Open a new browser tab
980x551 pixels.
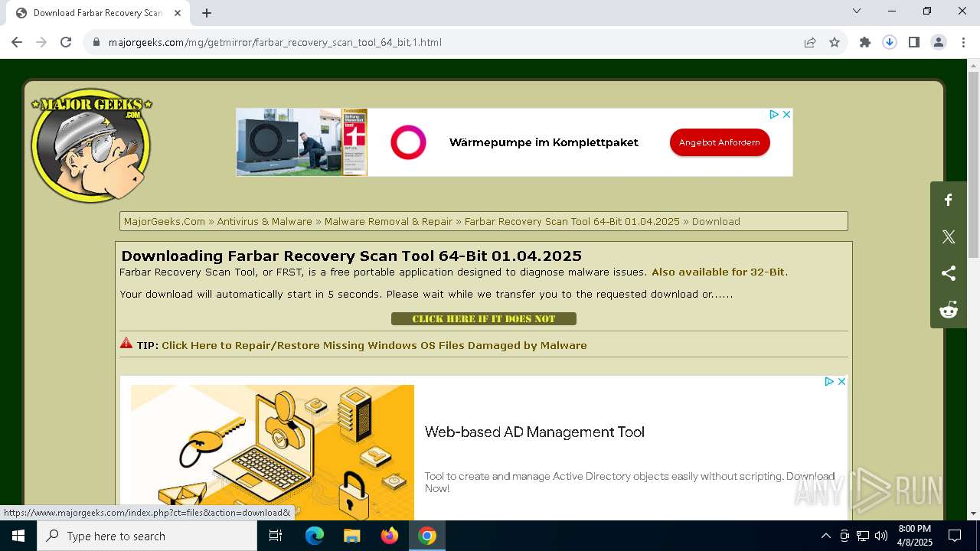click(x=207, y=13)
